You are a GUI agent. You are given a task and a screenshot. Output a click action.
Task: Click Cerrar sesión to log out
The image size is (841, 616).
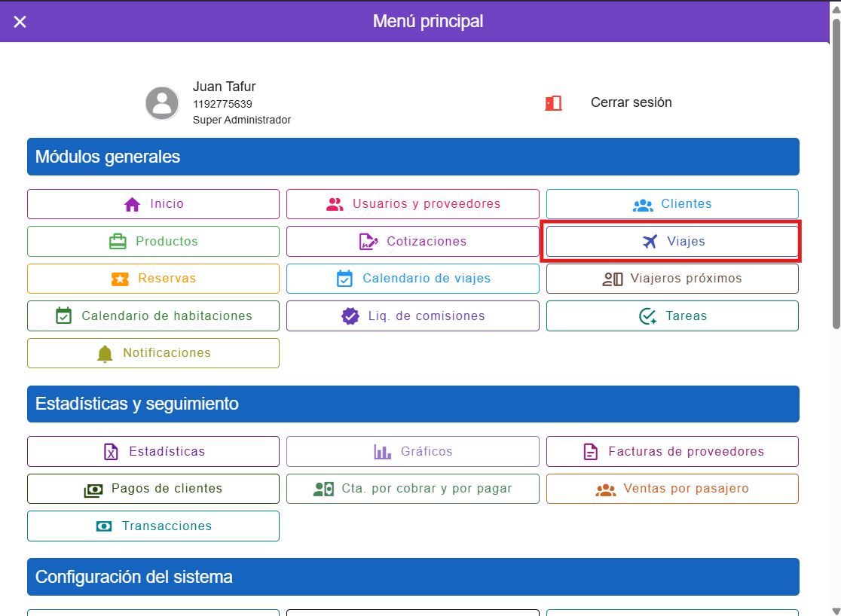[x=631, y=102]
